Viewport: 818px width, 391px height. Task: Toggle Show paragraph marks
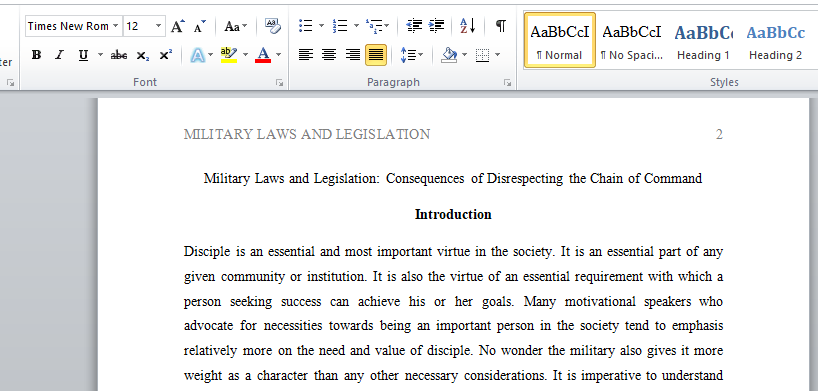[x=500, y=26]
